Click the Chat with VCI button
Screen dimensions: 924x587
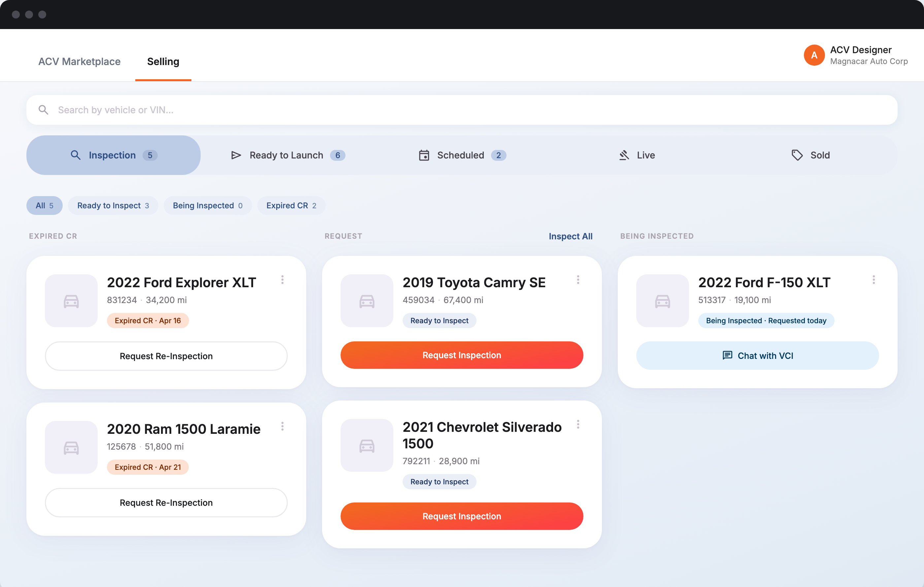(757, 356)
